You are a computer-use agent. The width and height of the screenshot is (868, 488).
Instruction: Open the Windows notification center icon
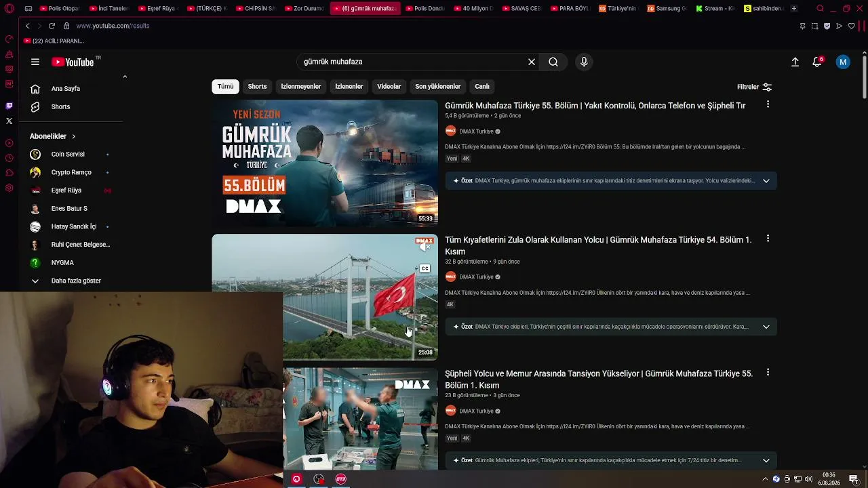(854, 479)
